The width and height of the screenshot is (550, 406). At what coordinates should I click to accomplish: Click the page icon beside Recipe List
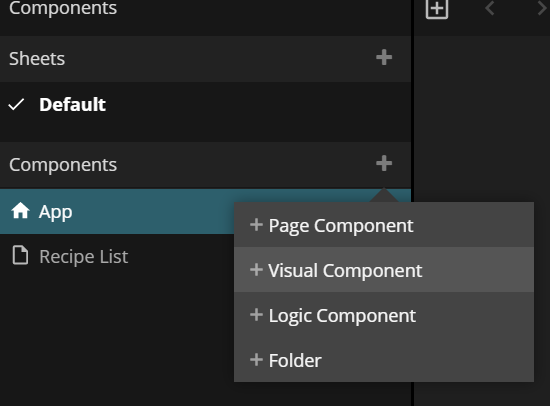point(20,255)
